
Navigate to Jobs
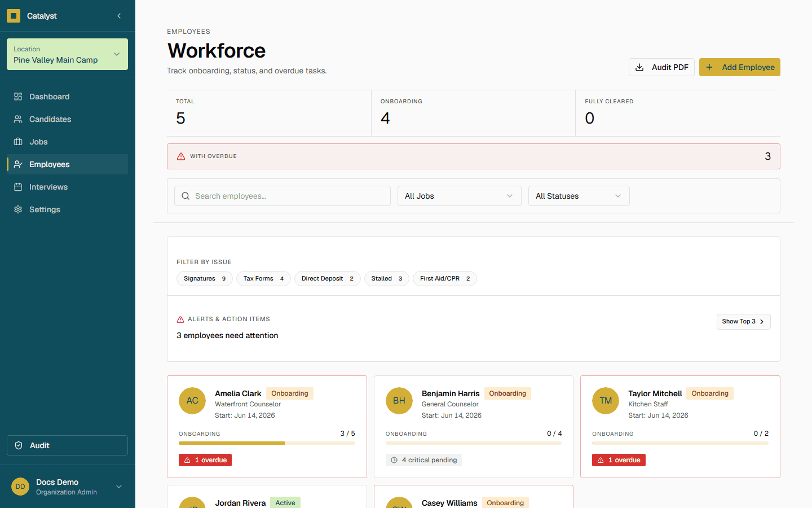pyautogui.click(x=67, y=142)
